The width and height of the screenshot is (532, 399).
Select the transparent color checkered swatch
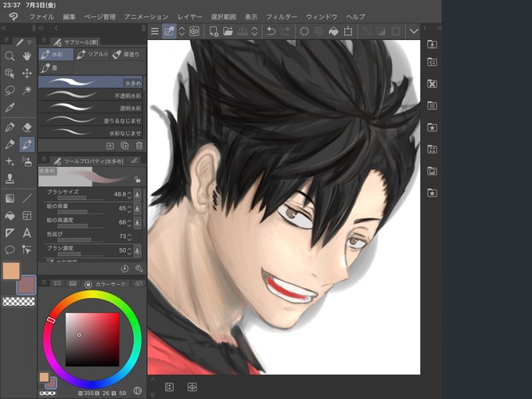[x=19, y=301]
